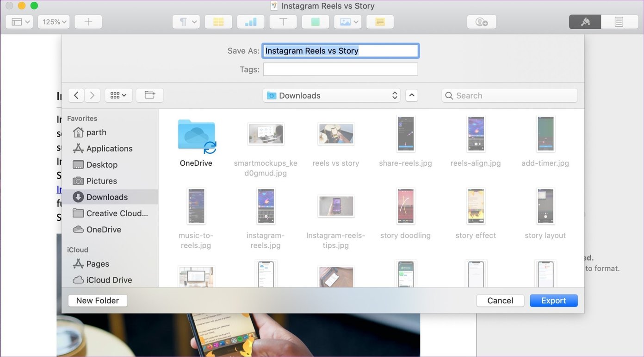Collapse the save dialog with chevron button
Screen dimensions: 644x357
click(x=412, y=95)
